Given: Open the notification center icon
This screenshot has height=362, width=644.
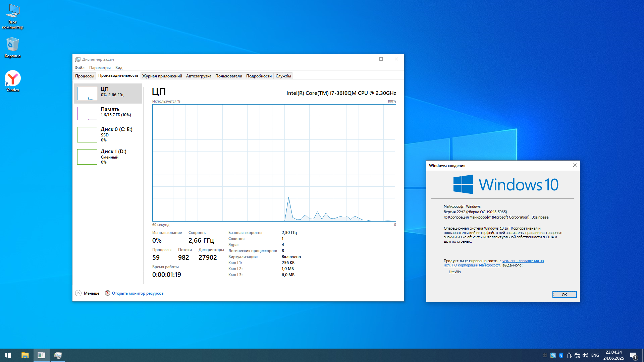Looking at the screenshot, I should tap(633, 355).
